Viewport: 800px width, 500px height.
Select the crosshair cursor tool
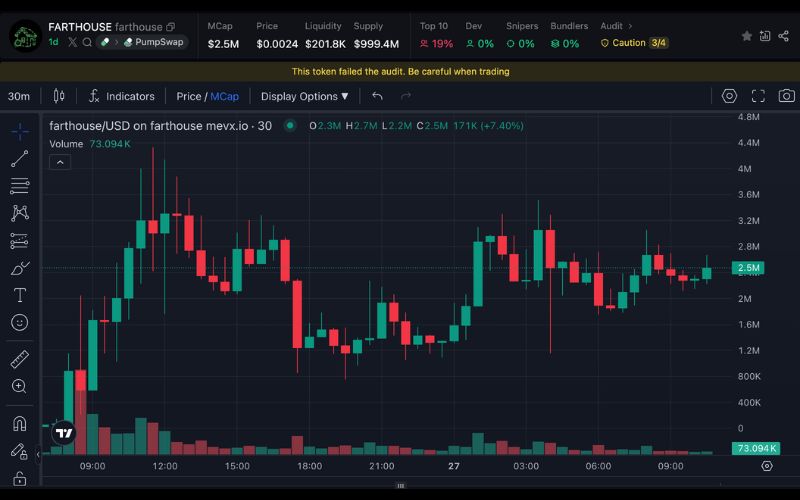[19, 132]
